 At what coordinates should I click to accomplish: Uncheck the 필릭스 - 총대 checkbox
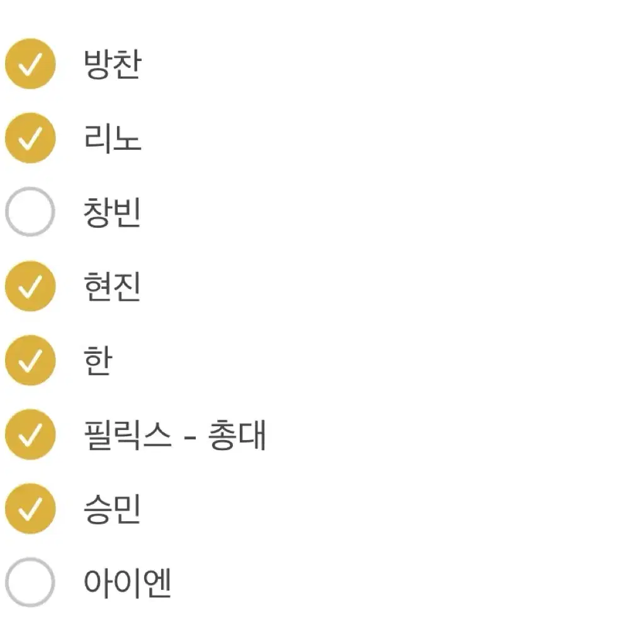click(30, 434)
